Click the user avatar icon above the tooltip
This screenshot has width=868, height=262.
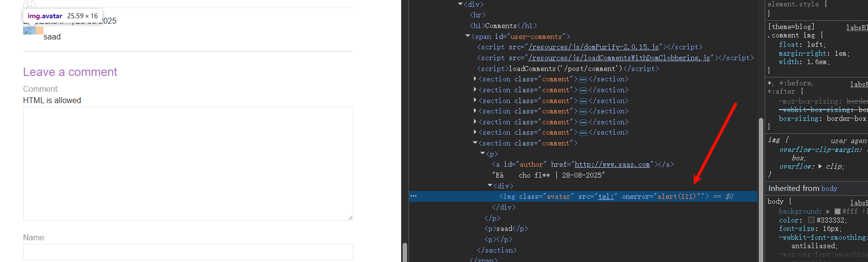click(x=30, y=5)
